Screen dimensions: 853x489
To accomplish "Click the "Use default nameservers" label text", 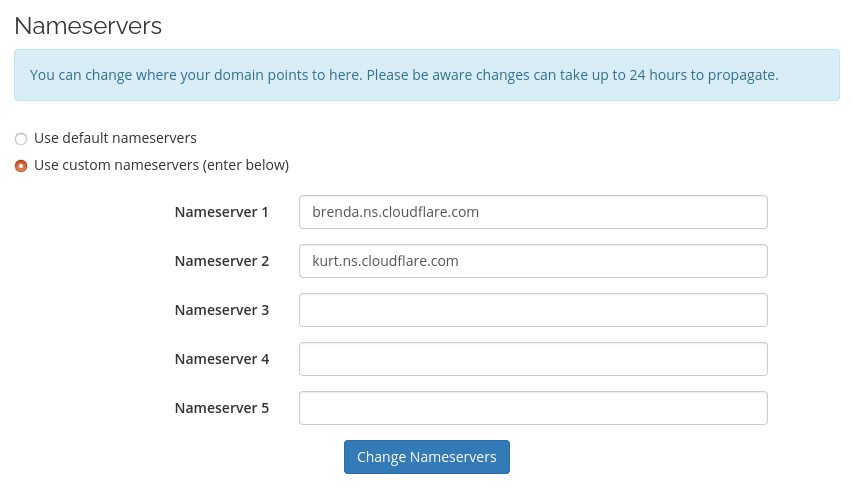I will point(115,138).
